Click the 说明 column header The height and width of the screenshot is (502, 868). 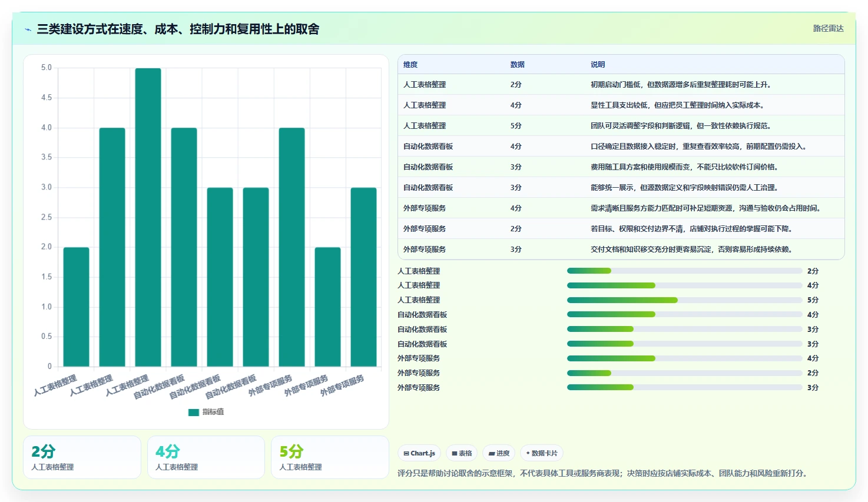(x=598, y=65)
